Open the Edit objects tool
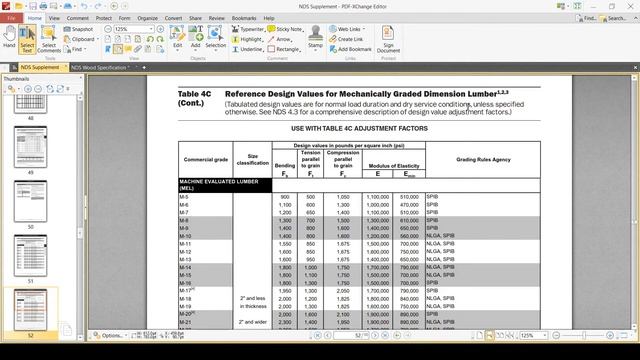The image size is (640, 360). (x=178, y=38)
